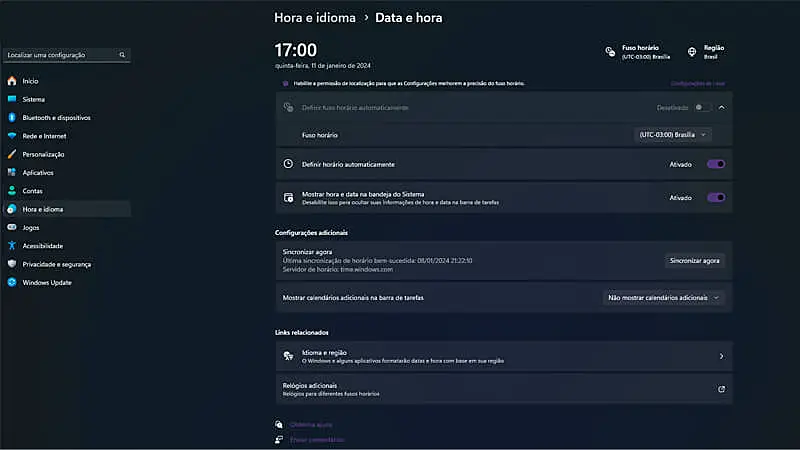Image resolution: width=800 pixels, height=450 pixels.
Task: Open Relógios adicionais external link icon
Action: pos(721,389)
